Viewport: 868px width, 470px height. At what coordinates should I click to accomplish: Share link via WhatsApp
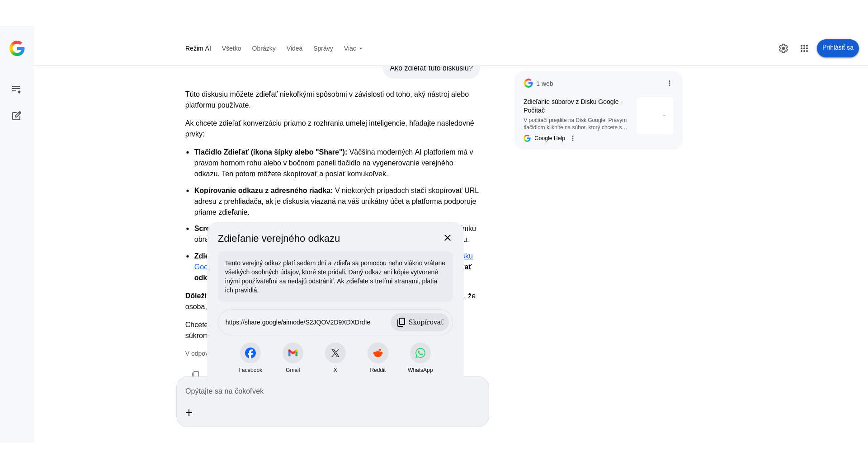pos(420,353)
